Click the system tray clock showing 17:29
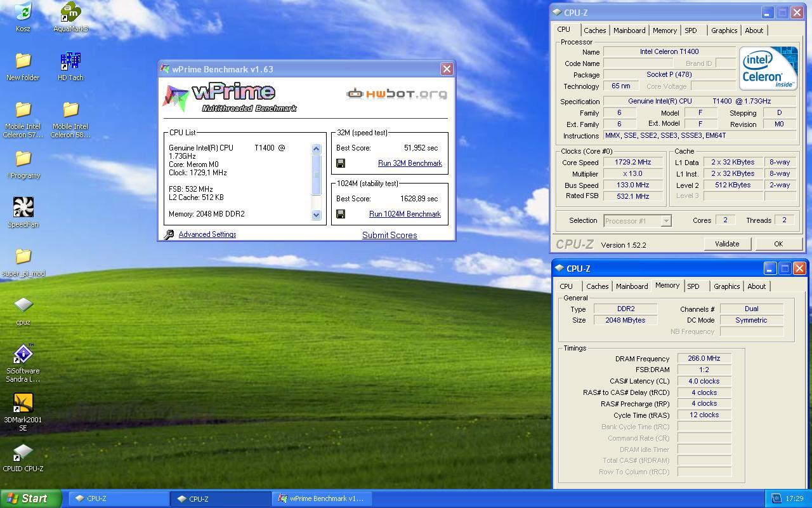 (794, 498)
